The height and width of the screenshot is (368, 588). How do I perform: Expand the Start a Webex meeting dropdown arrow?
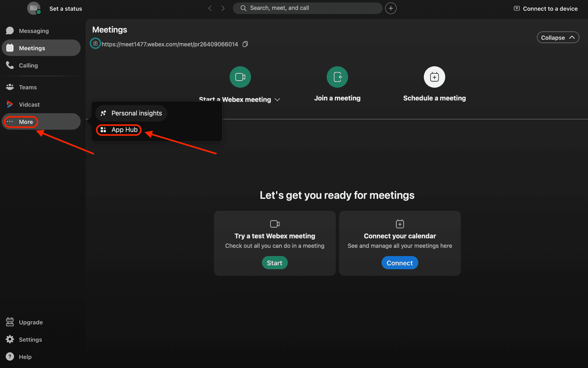coord(277,100)
